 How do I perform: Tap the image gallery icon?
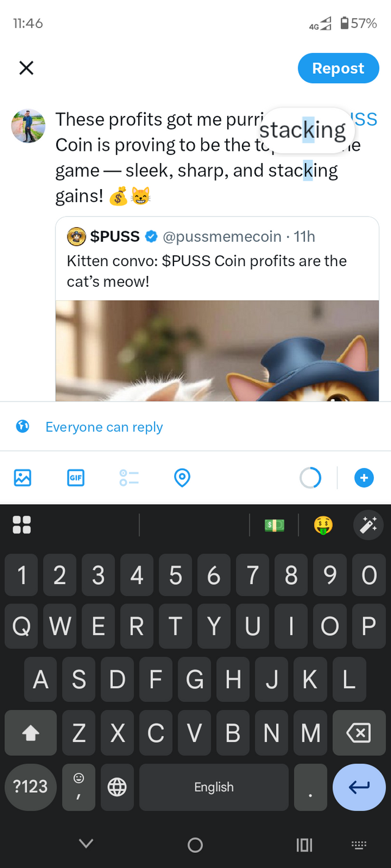(23, 477)
